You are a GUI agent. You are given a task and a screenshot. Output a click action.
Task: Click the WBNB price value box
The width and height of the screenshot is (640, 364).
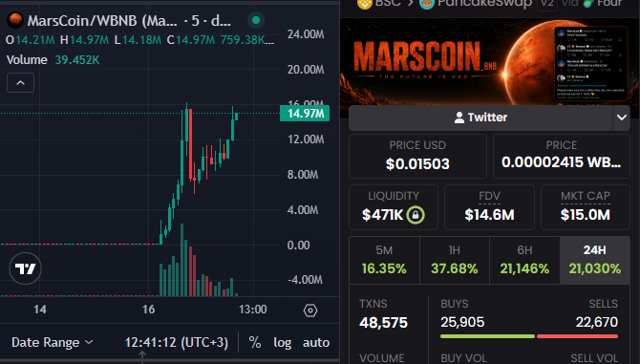[x=562, y=156]
